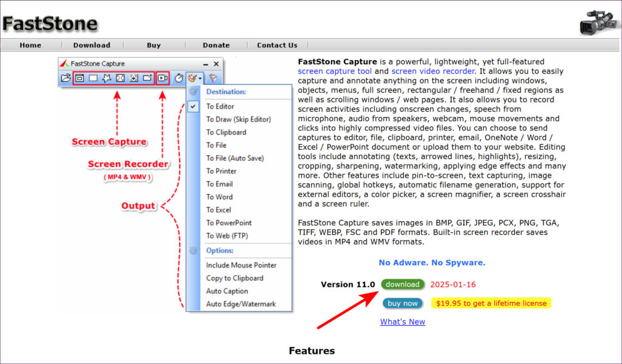Open the Download page in navigation bar
The width and height of the screenshot is (622, 364).
tap(92, 45)
